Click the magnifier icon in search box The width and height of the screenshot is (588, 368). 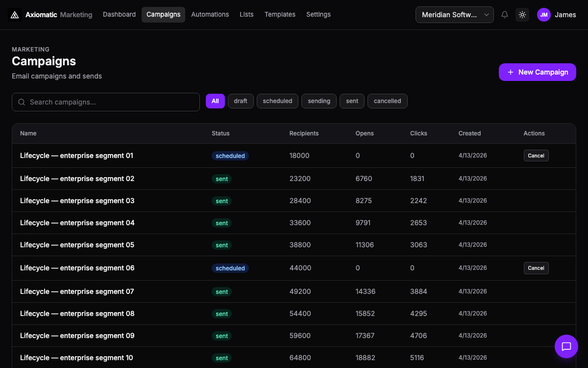pyautogui.click(x=22, y=102)
